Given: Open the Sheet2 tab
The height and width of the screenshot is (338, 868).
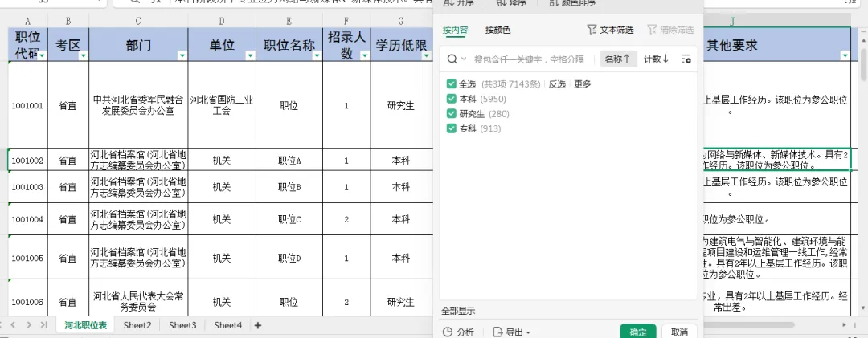Looking at the screenshot, I should (137, 325).
